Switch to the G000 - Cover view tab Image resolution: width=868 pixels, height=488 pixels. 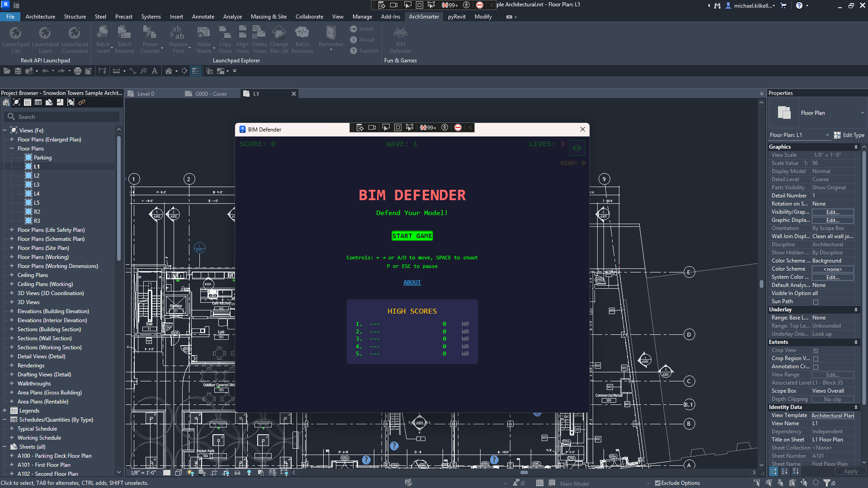point(211,94)
